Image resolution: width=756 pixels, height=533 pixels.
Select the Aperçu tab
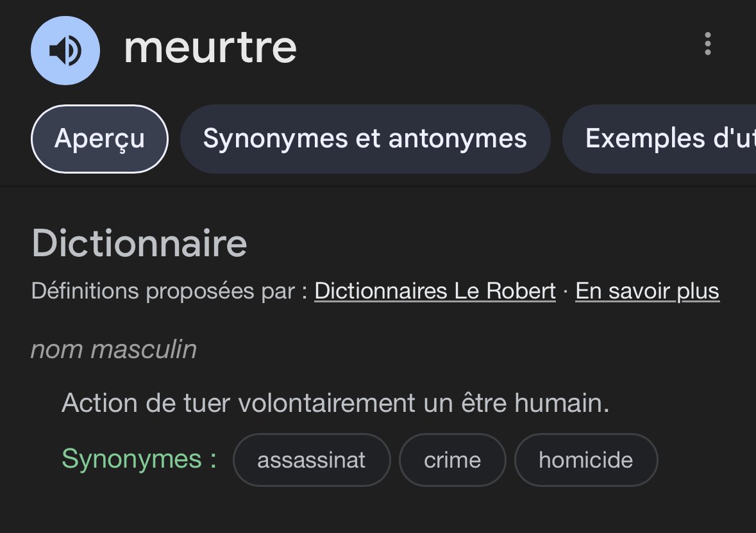(100, 138)
